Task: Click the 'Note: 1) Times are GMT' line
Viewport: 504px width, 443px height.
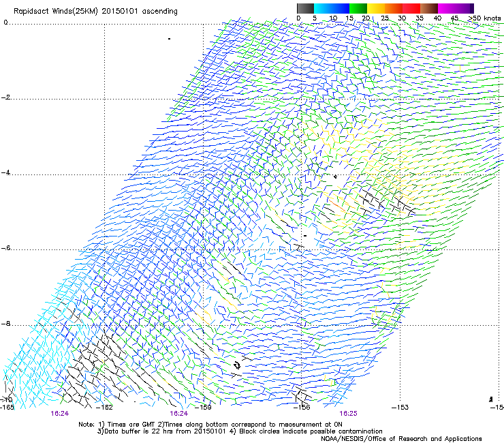Action: point(210,425)
